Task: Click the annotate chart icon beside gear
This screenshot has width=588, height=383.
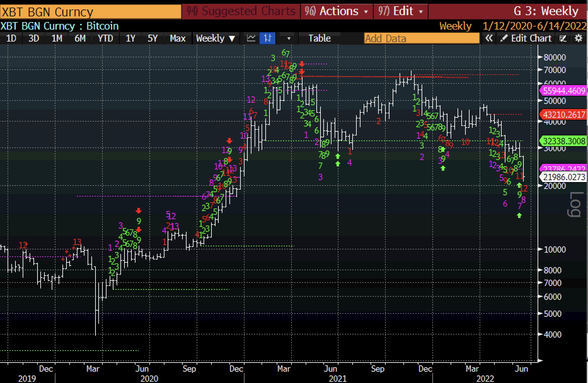Action: click(563, 38)
